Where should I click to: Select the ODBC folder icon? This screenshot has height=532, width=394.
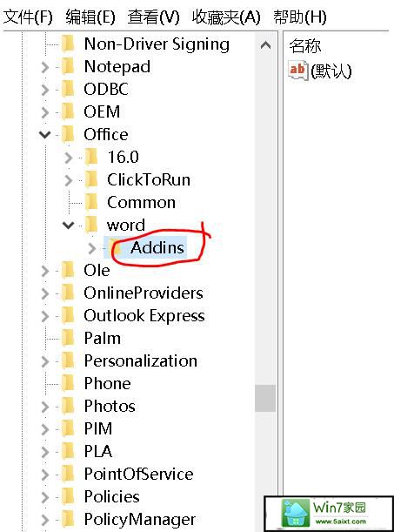click(68, 89)
